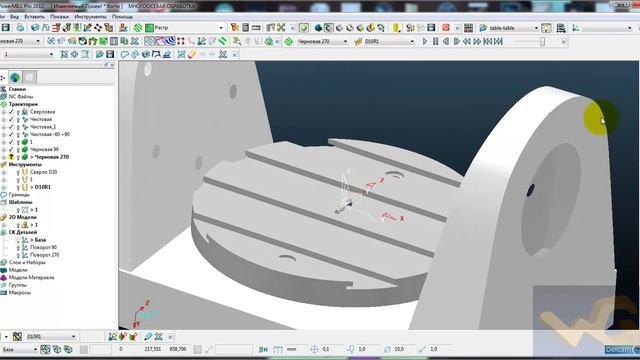Screen dimensions: 640x360
Task: Click the red square ViewMill icon
Action: click(446, 28)
